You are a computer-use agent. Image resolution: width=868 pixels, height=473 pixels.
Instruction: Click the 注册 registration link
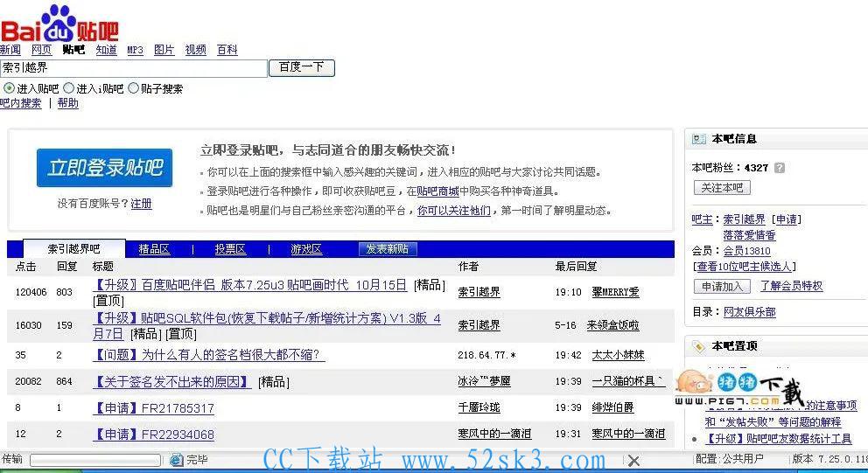141,204
